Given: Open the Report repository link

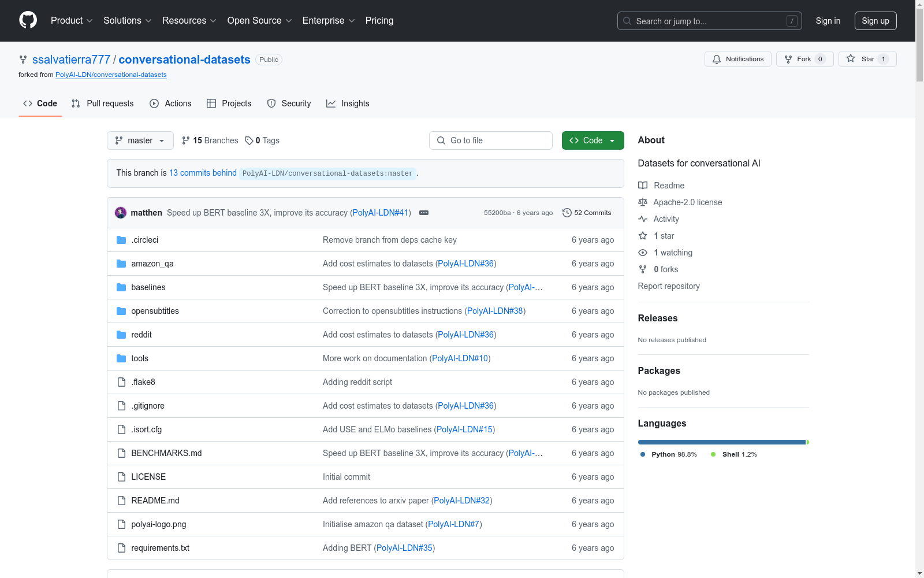Looking at the screenshot, I should point(669,286).
